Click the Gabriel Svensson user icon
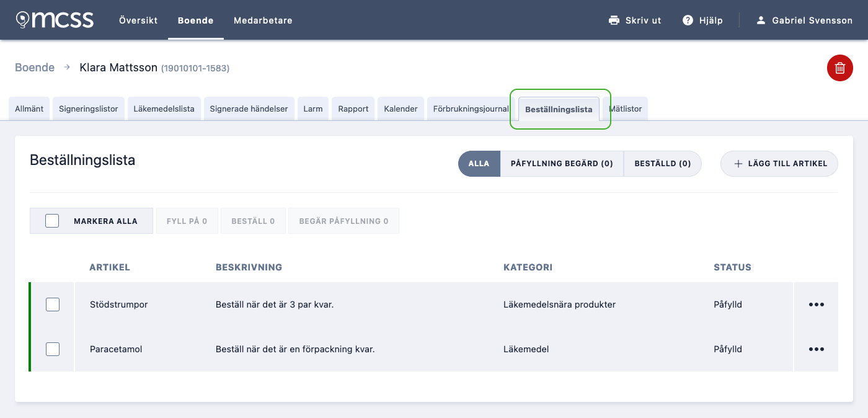Screen dimensions: 868x418 761,20
